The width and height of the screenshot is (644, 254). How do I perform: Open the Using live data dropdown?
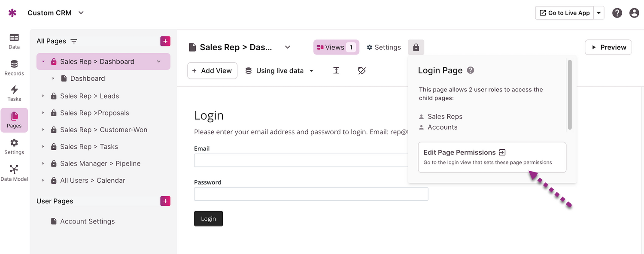pos(279,71)
